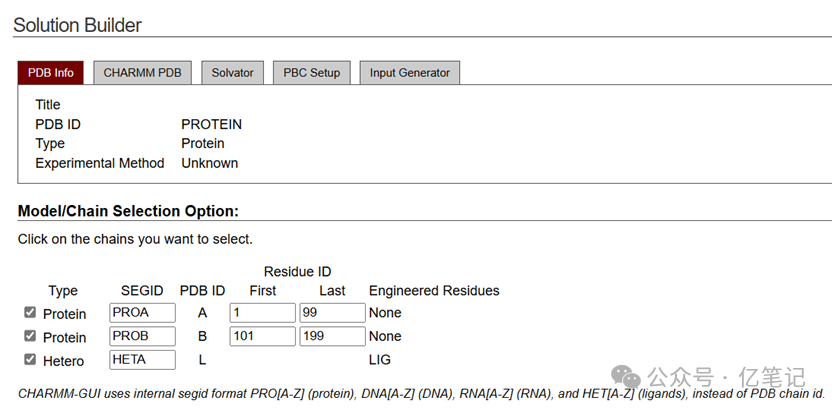Open the PDB Info tab

50,73
